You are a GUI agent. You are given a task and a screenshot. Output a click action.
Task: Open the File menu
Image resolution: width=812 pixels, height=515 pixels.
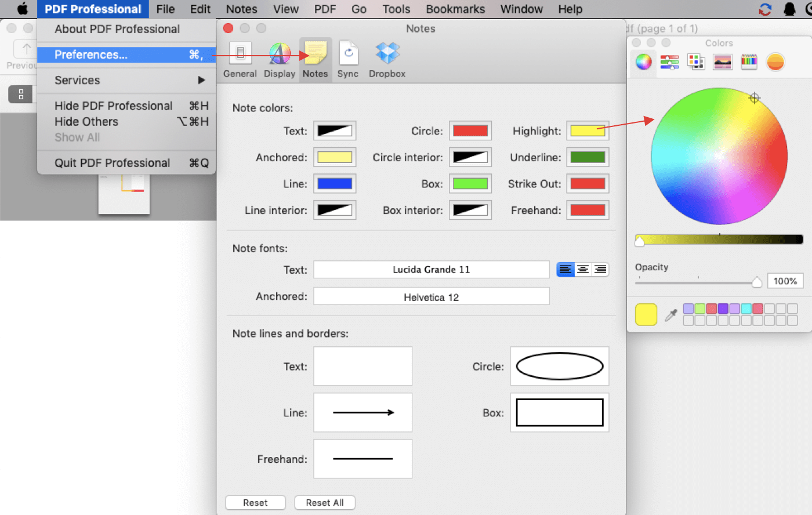click(165, 9)
